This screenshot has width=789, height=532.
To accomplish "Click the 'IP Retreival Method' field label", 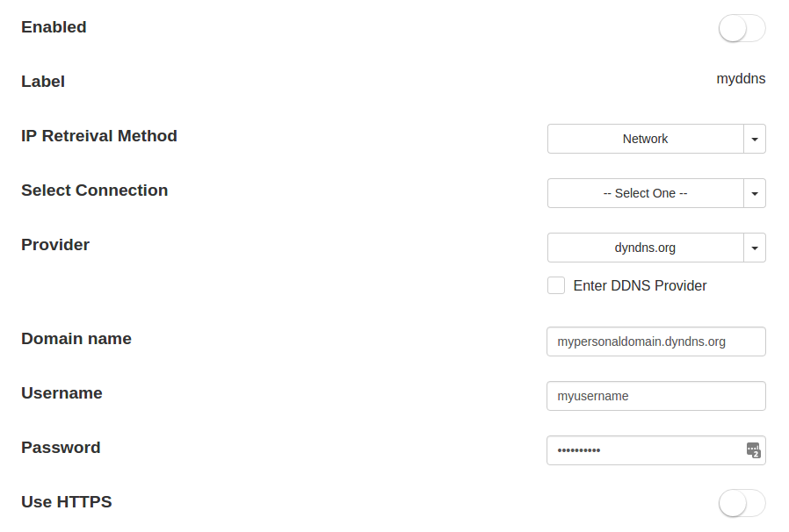I will click(99, 136).
